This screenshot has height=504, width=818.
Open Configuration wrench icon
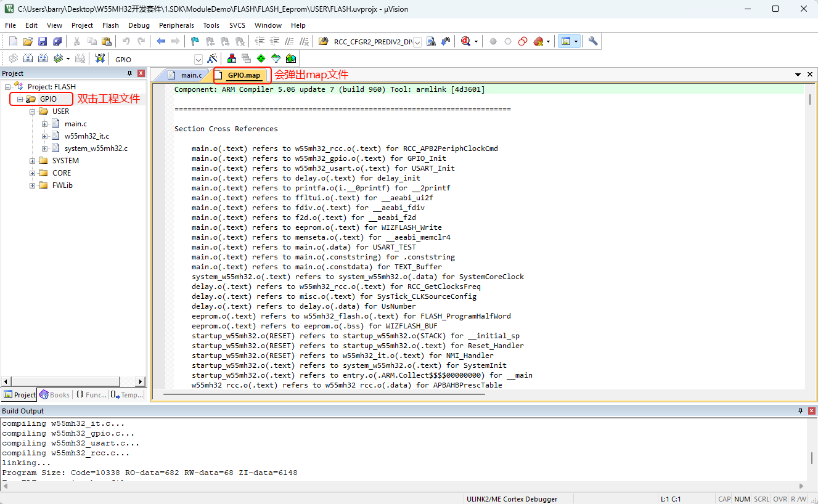(x=593, y=41)
